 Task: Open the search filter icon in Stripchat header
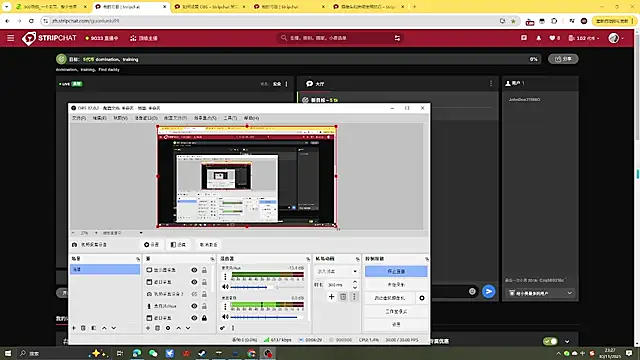pos(397,38)
